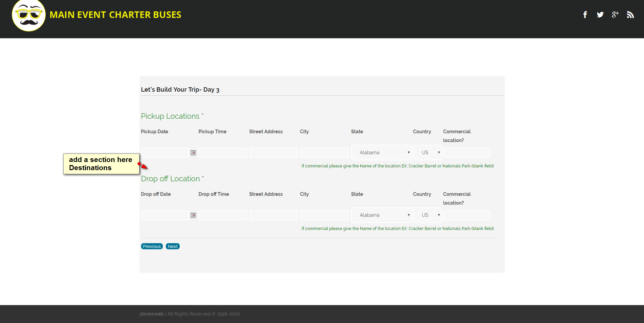The width and height of the screenshot is (644, 323).
Task: Focus the Pickup Commercial location field
Action: point(467,153)
